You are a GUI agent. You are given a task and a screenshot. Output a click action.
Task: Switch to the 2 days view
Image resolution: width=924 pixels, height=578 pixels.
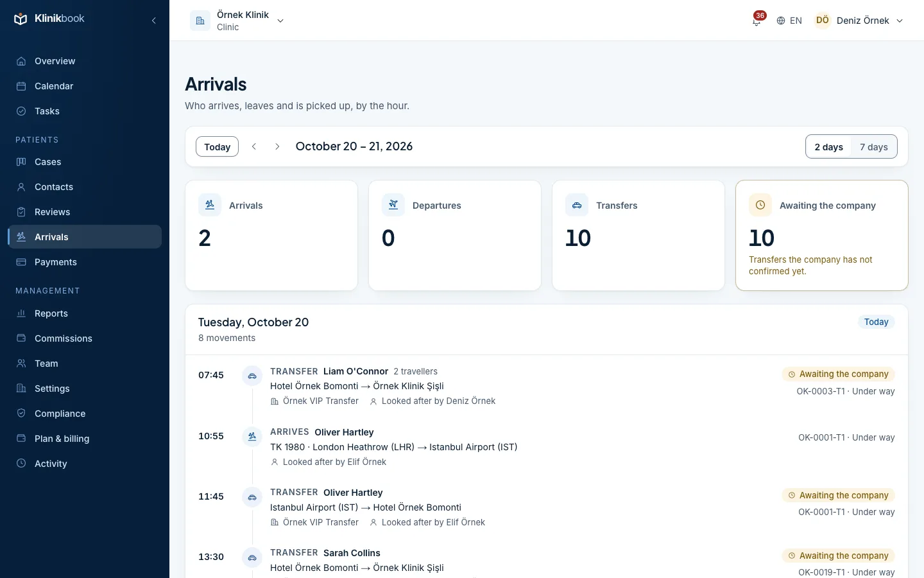829,147
